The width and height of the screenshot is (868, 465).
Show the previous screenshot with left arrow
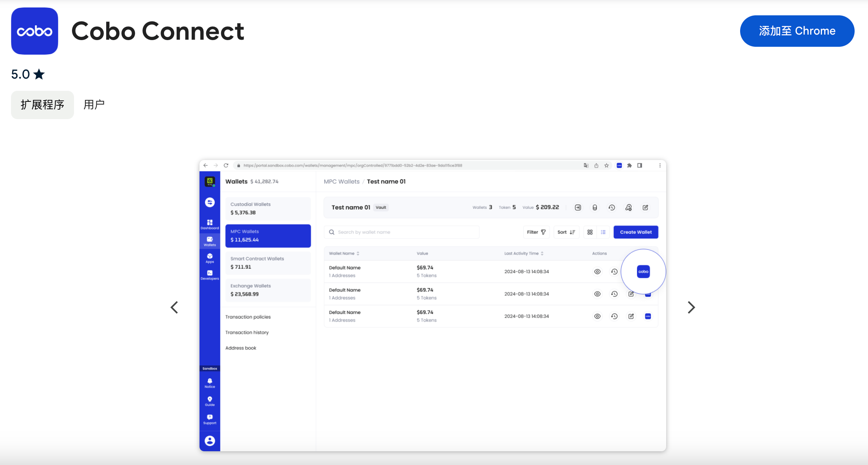[x=174, y=307]
